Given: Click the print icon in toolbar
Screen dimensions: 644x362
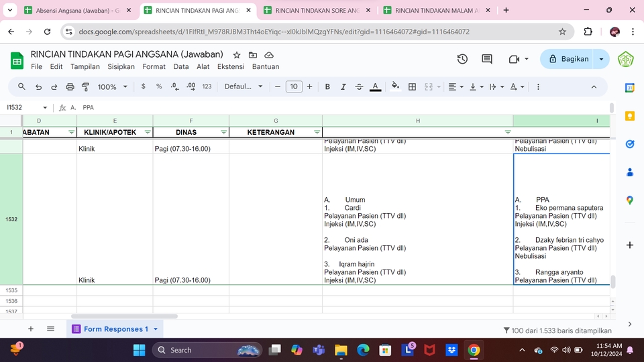Looking at the screenshot, I should point(70,86).
